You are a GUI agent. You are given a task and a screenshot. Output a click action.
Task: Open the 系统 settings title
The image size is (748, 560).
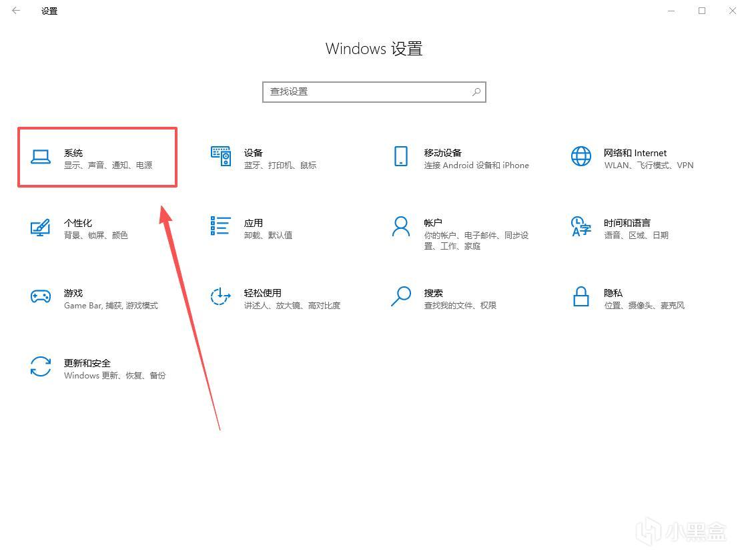pyautogui.click(x=73, y=153)
